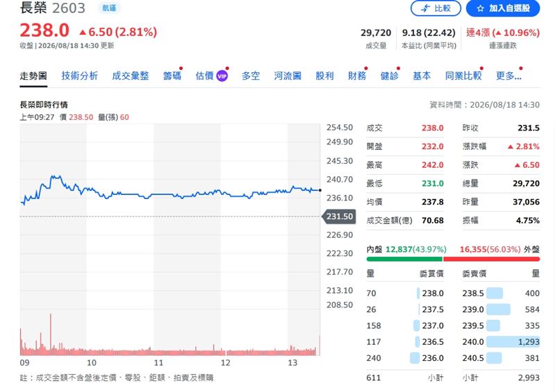Screen dimensions: 555x392
Task: Click the ask price 239.0 row
Action: 501,309
